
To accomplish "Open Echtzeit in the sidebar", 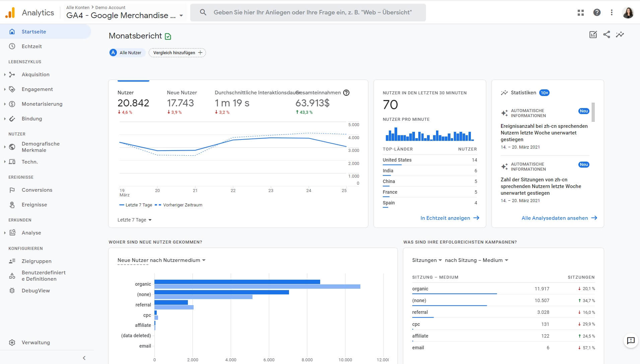I will (x=32, y=47).
